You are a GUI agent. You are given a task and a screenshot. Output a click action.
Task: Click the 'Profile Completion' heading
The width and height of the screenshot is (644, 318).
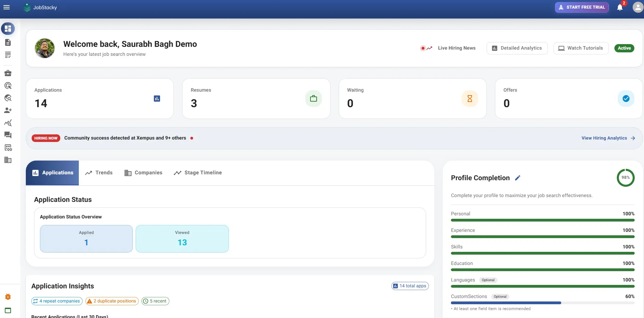[x=480, y=178]
